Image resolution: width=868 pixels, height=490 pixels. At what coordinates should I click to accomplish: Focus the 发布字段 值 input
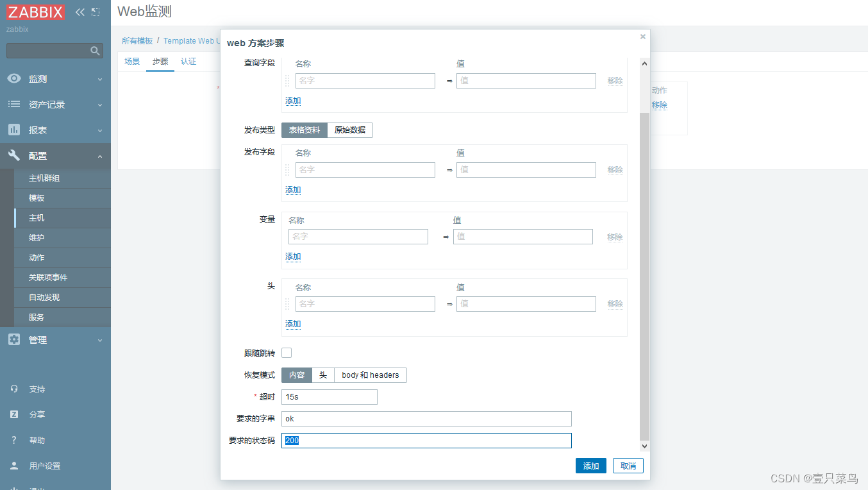click(526, 170)
